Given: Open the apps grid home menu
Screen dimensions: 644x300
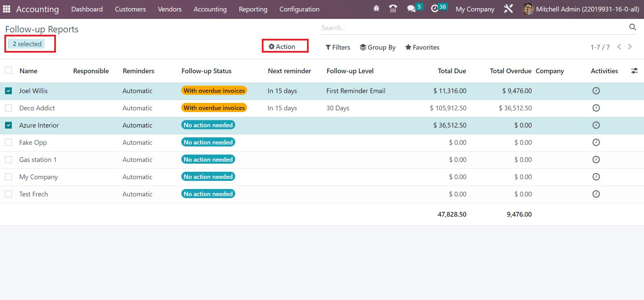Looking at the screenshot, I should [6, 9].
